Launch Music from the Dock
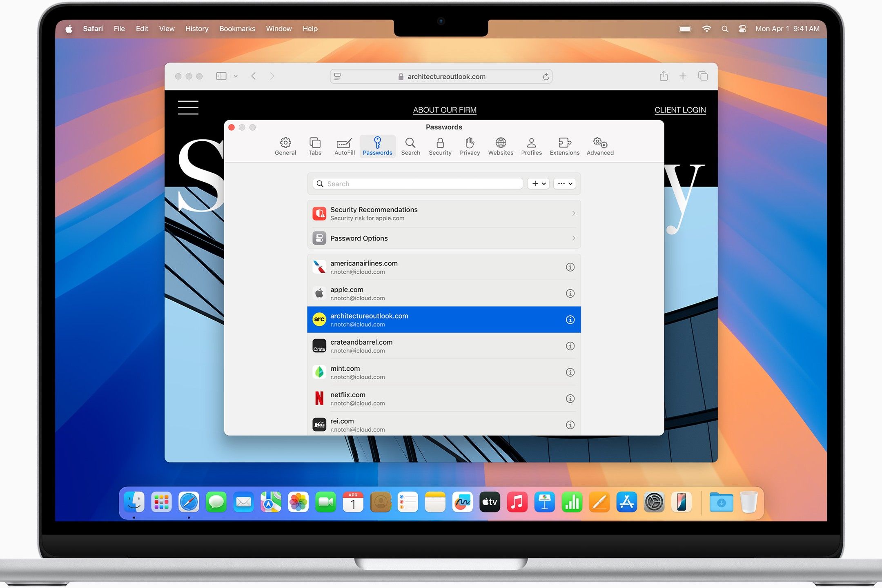 click(517, 502)
